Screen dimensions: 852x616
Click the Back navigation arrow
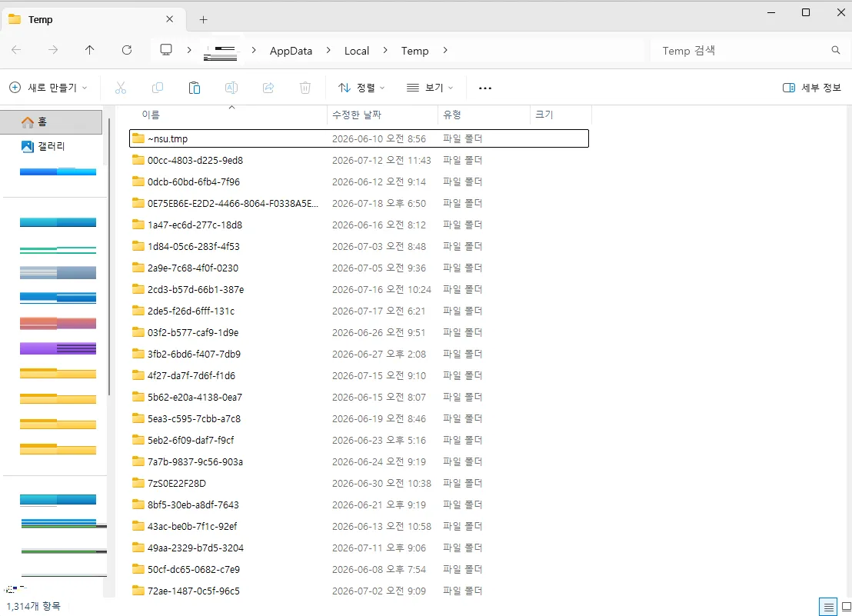[x=16, y=50]
